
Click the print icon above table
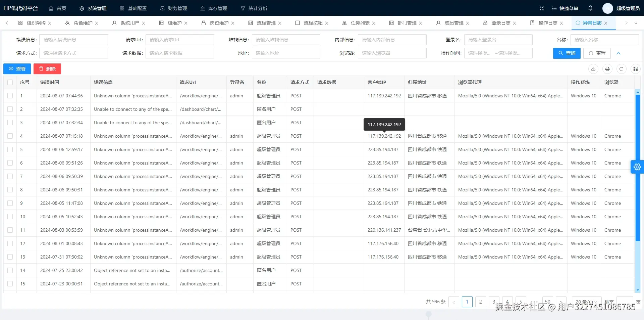click(607, 69)
